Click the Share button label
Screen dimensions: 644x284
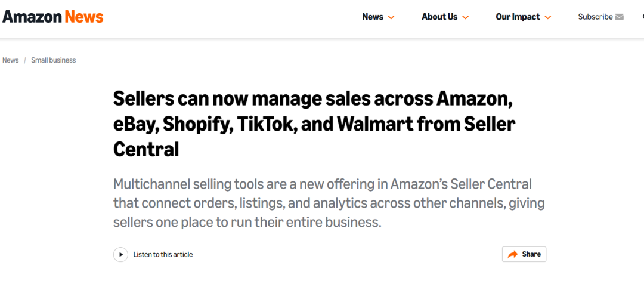531,254
